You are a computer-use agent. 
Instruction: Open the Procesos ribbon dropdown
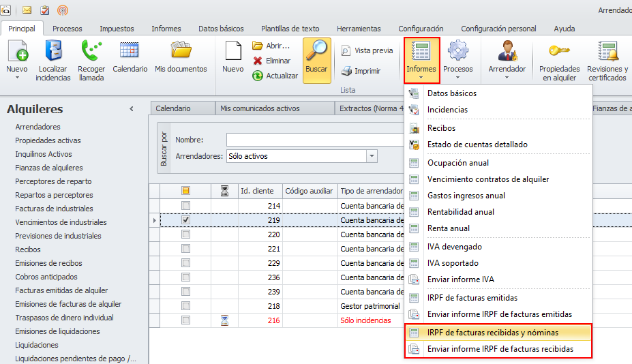(457, 61)
